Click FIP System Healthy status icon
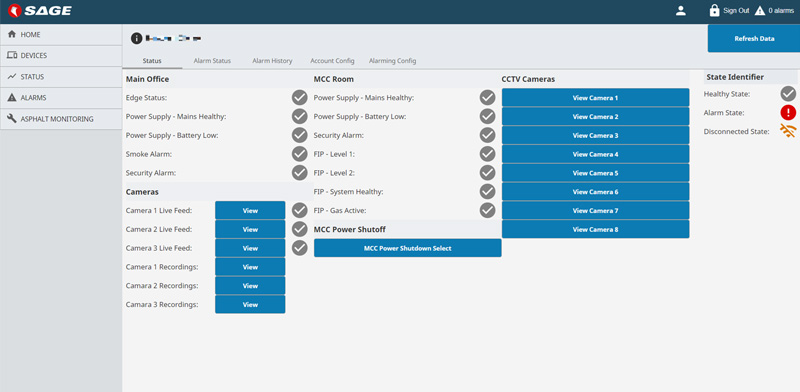 click(x=488, y=192)
